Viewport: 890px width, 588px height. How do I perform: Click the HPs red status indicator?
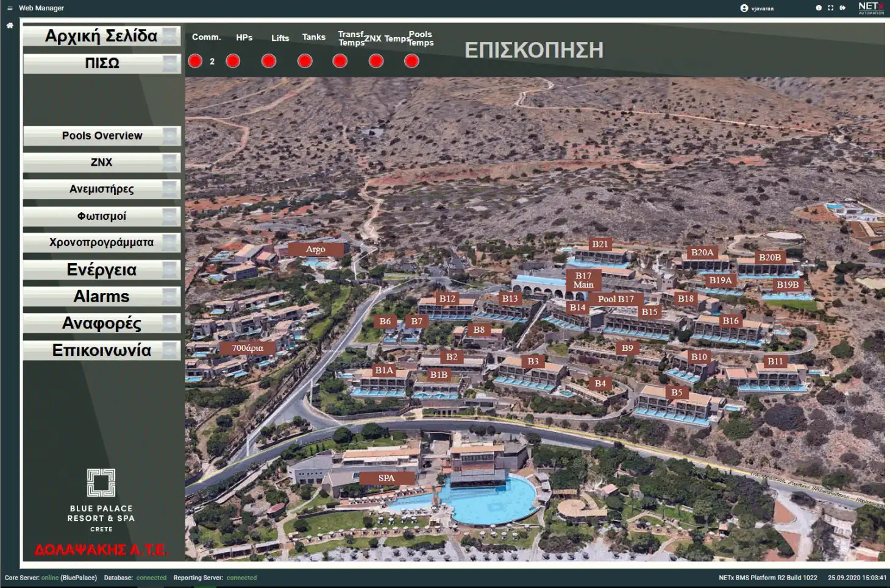[233, 61]
